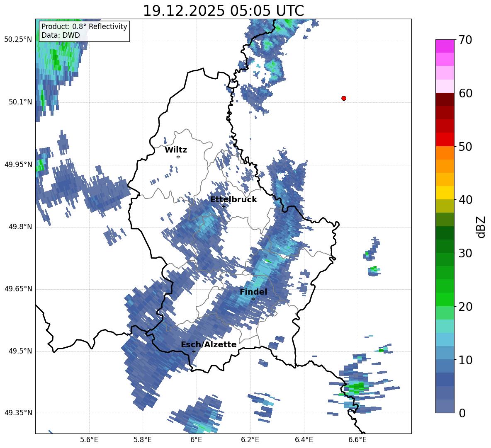Click the 6.6°E longitude label
The height and width of the screenshot is (448, 491).
[357, 440]
